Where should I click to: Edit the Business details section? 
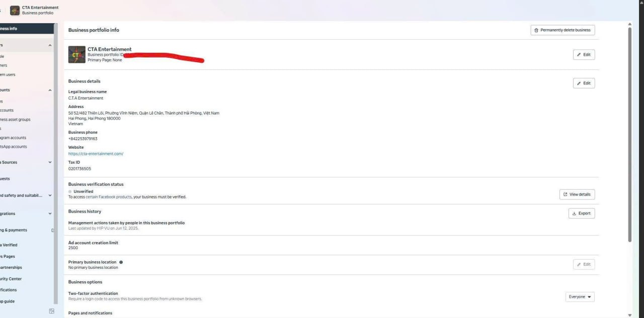point(584,83)
